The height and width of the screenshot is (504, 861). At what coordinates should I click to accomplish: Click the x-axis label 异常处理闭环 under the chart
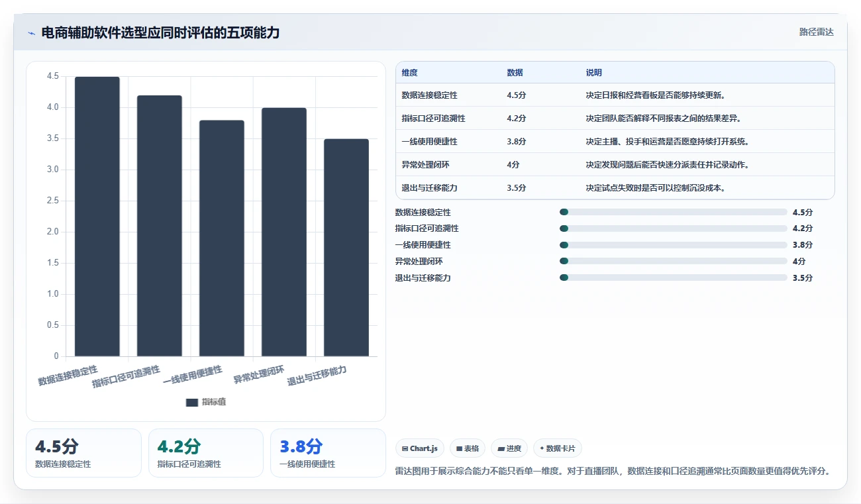coord(259,375)
